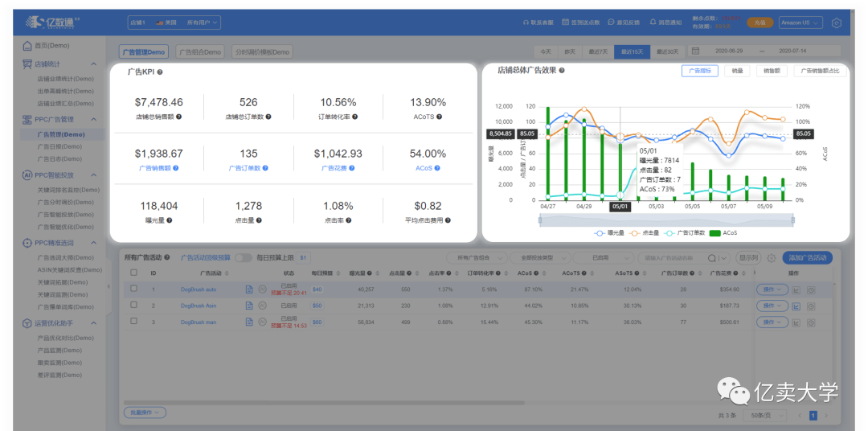This screenshot has height=431, width=868.
Task: Tick the select-all checkbox in table header
Action: pyautogui.click(x=133, y=273)
